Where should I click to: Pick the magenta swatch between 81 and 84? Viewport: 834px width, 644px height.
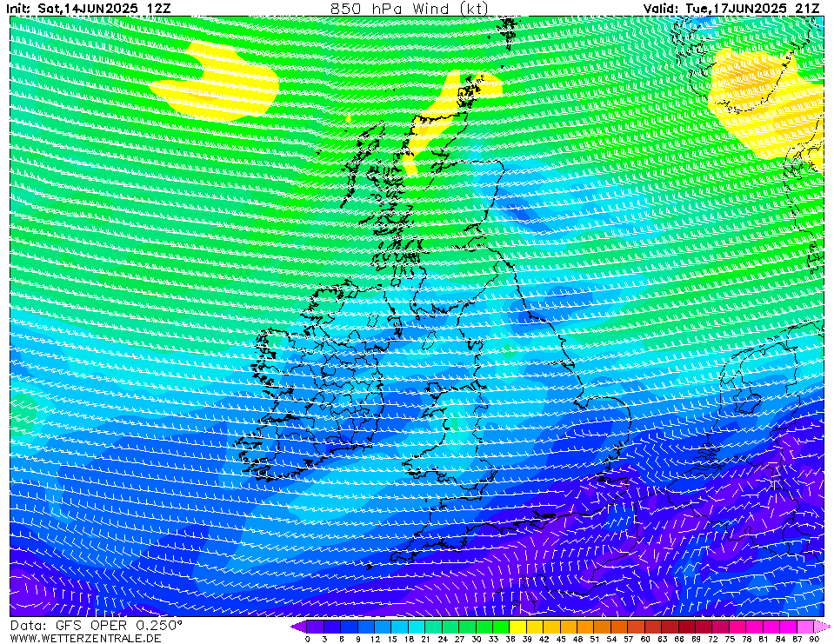coord(771,627)
